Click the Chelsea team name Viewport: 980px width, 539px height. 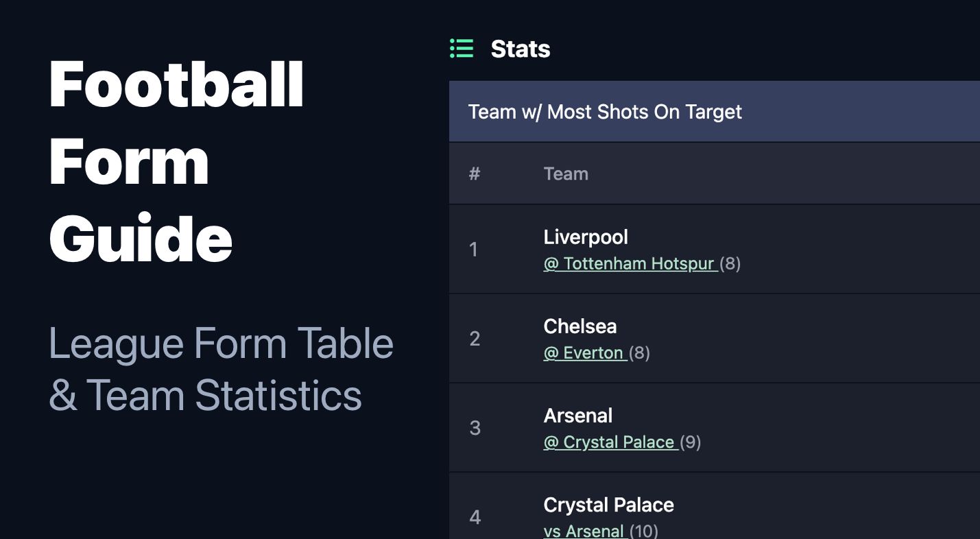tap(579, 326)
